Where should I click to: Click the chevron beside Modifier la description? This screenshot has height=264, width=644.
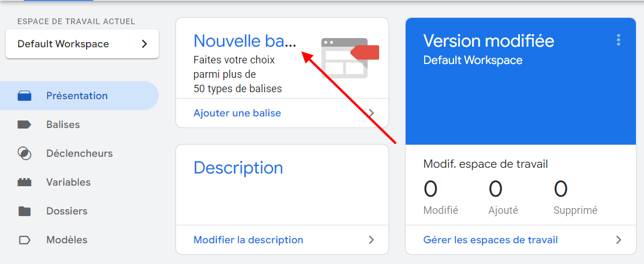(372, 240)
